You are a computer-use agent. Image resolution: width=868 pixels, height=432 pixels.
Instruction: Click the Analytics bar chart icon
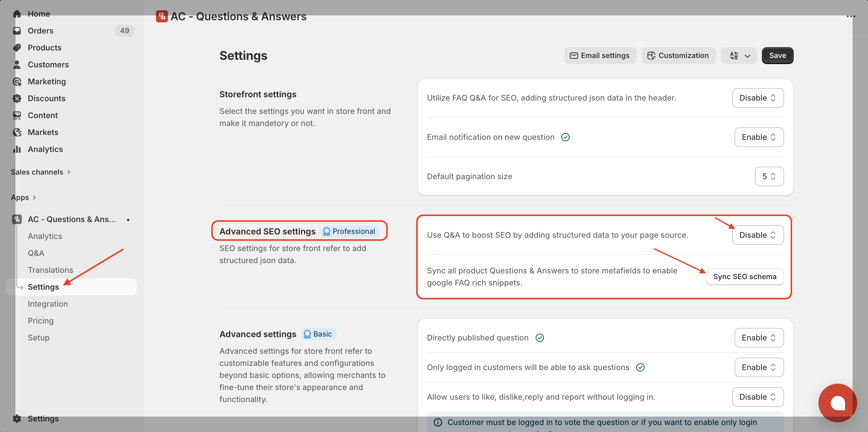click(x=17, y=149)
